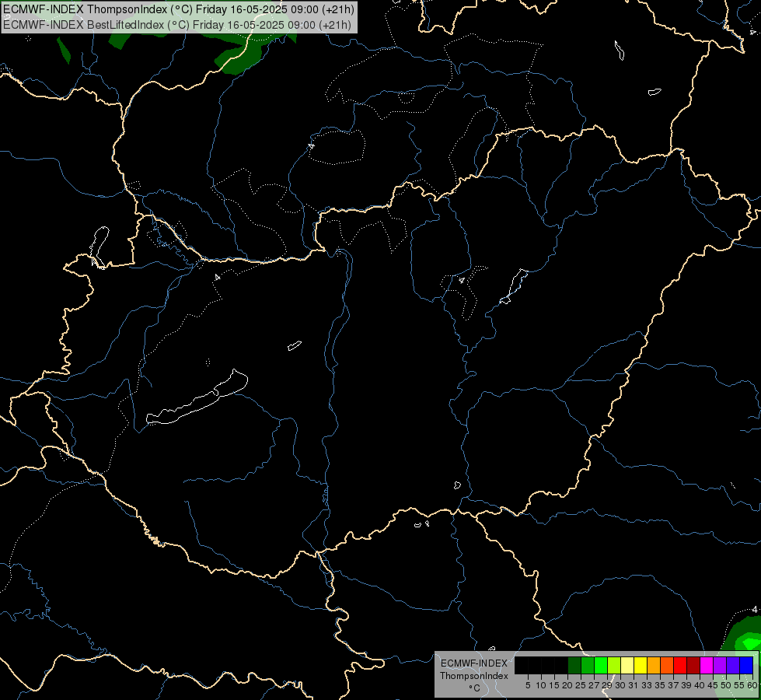This screenshot has height=700, width=761.
Task: Click the legend tick value '25'
Action: (x=581, y=685)
